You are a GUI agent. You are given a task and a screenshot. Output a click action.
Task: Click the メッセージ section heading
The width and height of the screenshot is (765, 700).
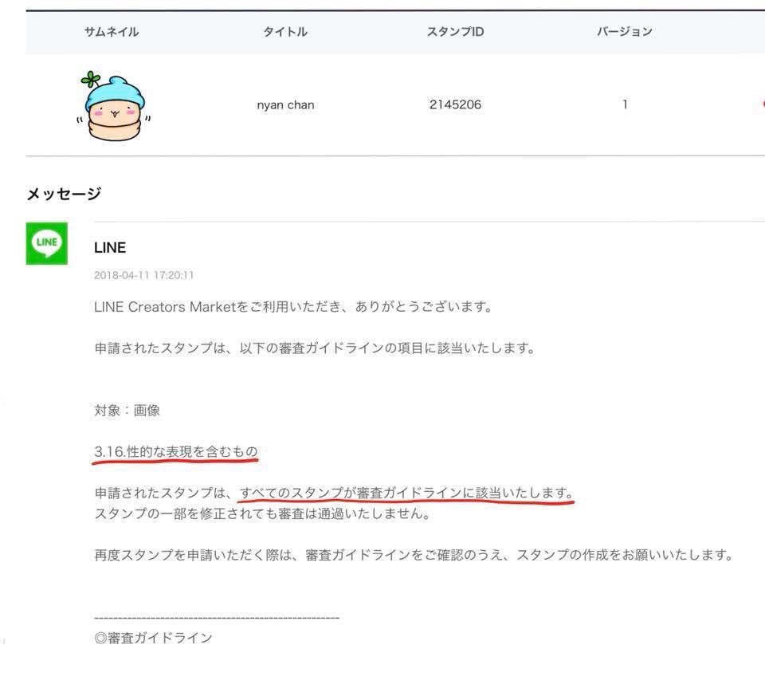coord(64,194)
